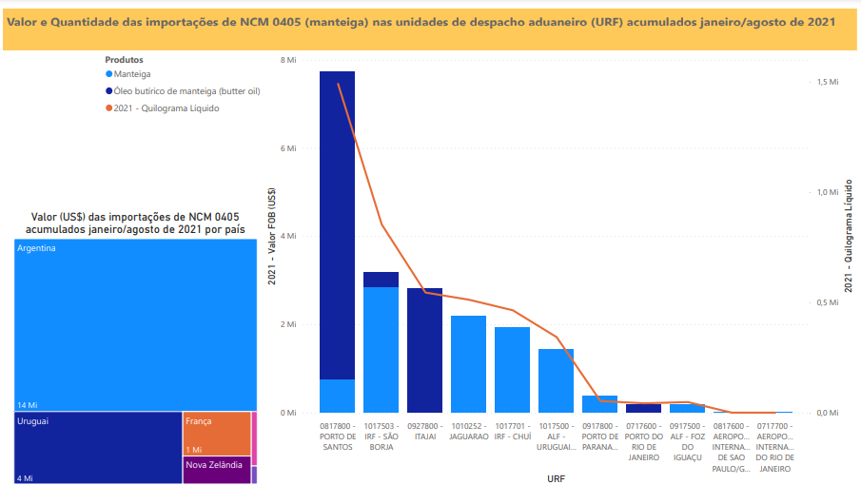Click the 1 Mi value in França tile
This screenshot has width=861, height=504.
[x=194, y=450]
